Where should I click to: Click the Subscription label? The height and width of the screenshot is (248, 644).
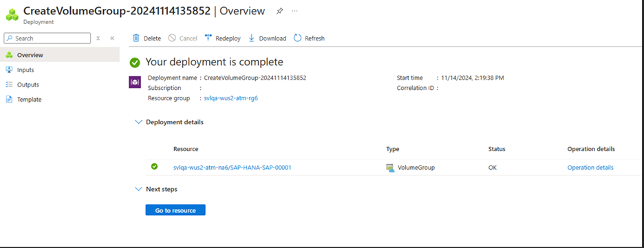[164, 88]
